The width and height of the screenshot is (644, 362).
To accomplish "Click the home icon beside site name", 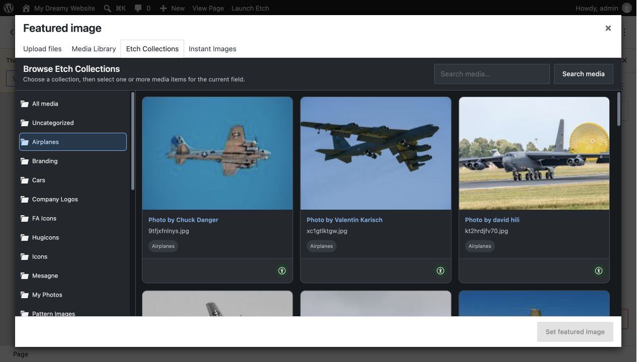I will (26, 8).
